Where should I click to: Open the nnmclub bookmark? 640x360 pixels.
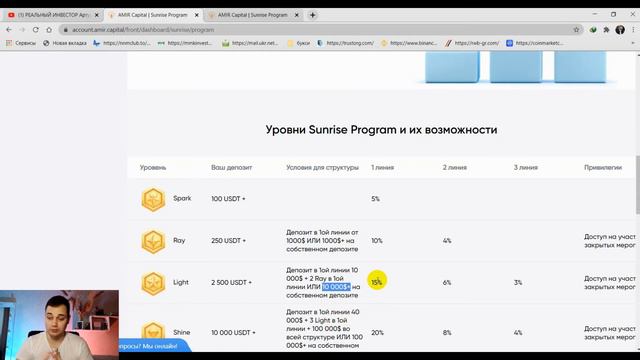(x=122, y=43)
